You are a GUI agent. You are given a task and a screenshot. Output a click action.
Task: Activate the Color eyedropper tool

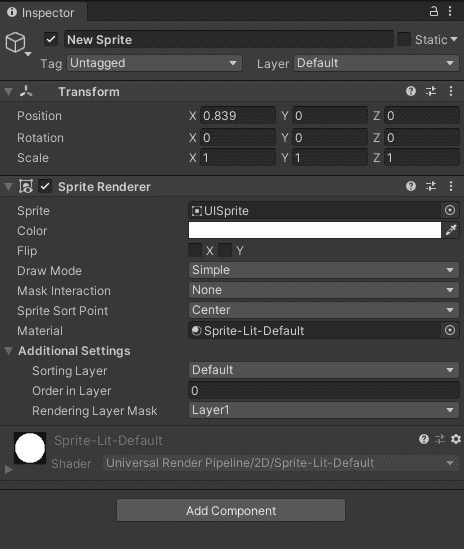[451, 230]
